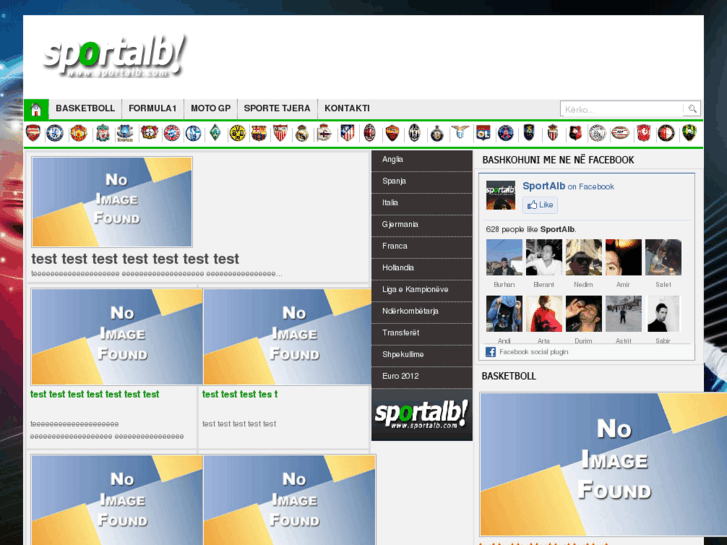Open Liga e Kampionëve category
The image size is (727, 545).
(422, 290)
